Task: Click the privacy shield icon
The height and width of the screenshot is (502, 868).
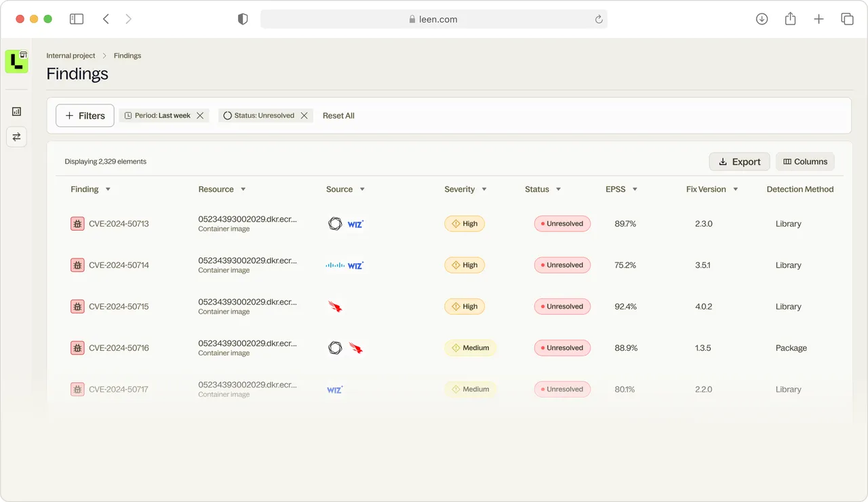Action: click(x=243, y=19)
